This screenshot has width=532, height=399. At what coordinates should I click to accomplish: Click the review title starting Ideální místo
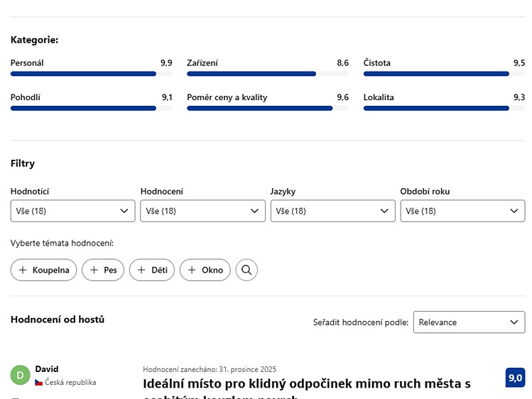pos(307,390)
